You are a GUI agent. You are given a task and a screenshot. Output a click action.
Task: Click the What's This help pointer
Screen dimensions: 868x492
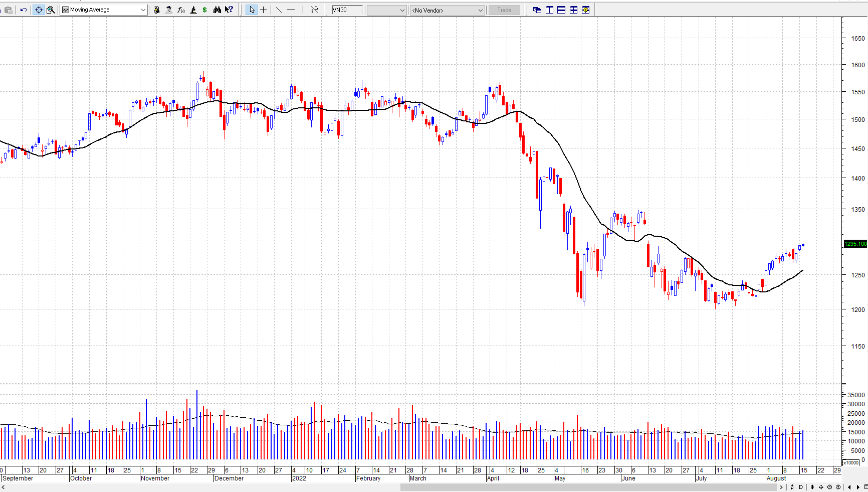pos(229,10)
